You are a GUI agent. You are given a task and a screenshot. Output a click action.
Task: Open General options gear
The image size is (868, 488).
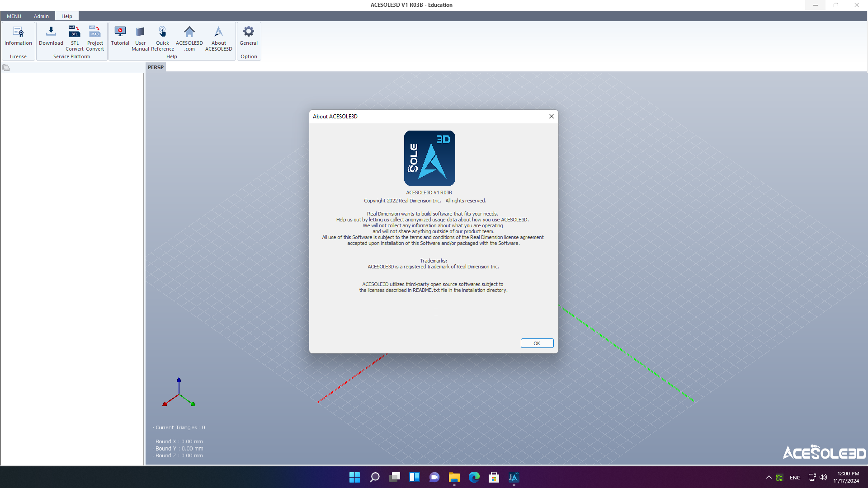[x=249, y=36]
